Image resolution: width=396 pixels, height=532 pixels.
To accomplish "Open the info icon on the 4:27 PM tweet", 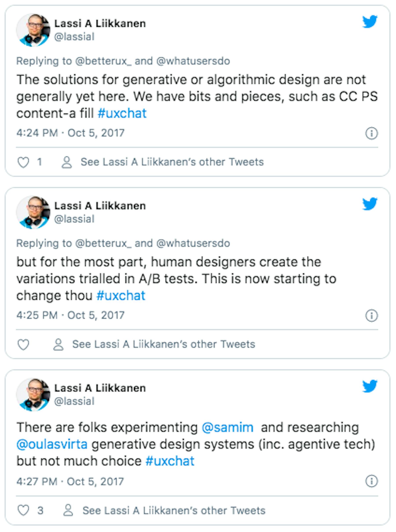I will (372, 481).
